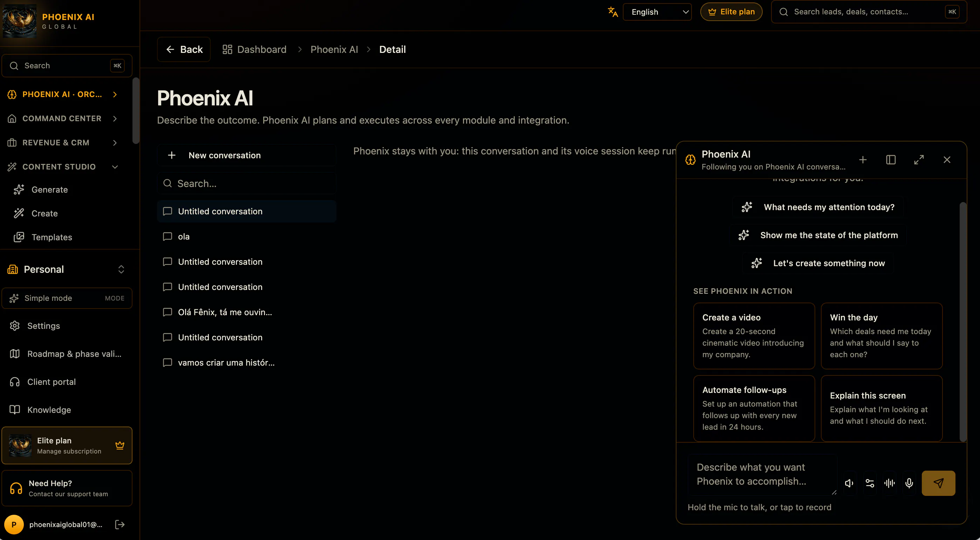Image resolution: width=980 pixels, height=540 pixels.
Task: Select the Win the day card
Action: pyautogui.click(x=882, y=335)
